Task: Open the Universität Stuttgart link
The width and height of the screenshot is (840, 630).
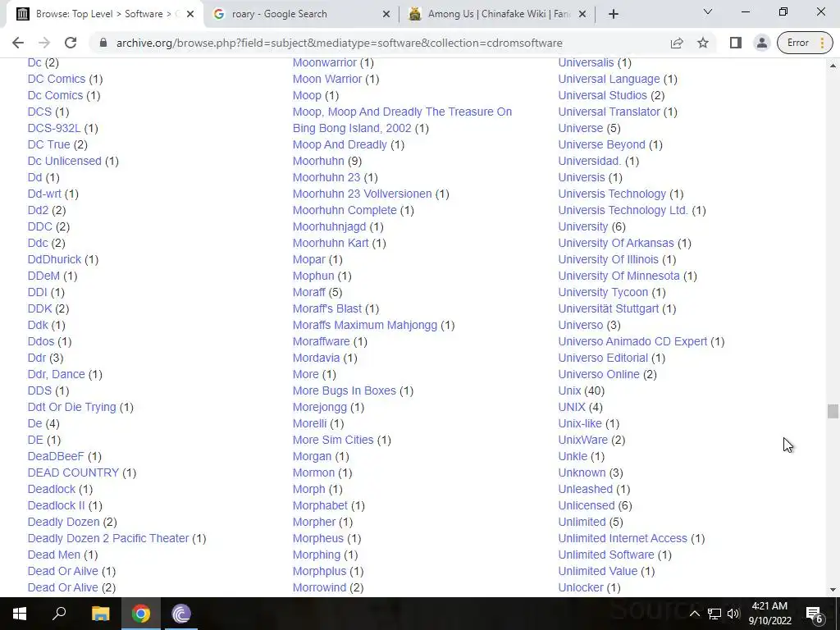Action: pyautogui.click(x=609, y=309)
